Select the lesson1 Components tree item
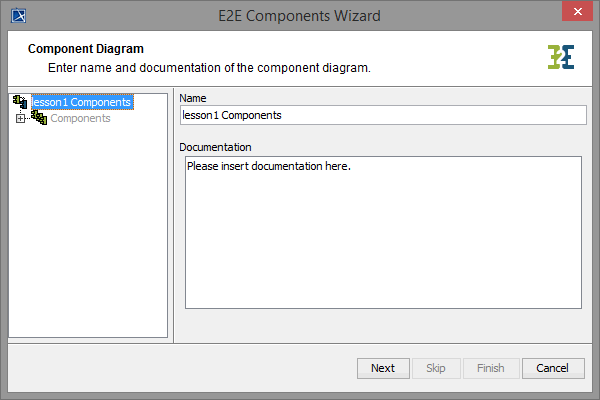This screenshot has width=600, height=400. point(81,101)
